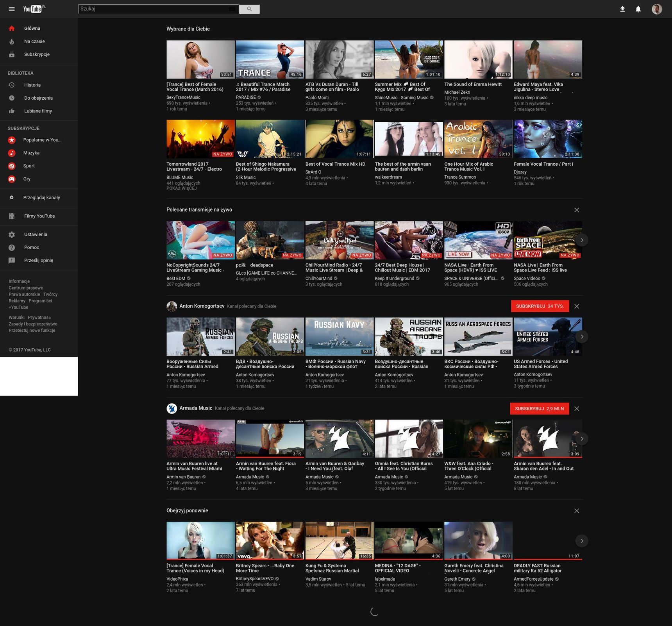Click the search magnifier button
672x626 pixels.
[249, 9]
